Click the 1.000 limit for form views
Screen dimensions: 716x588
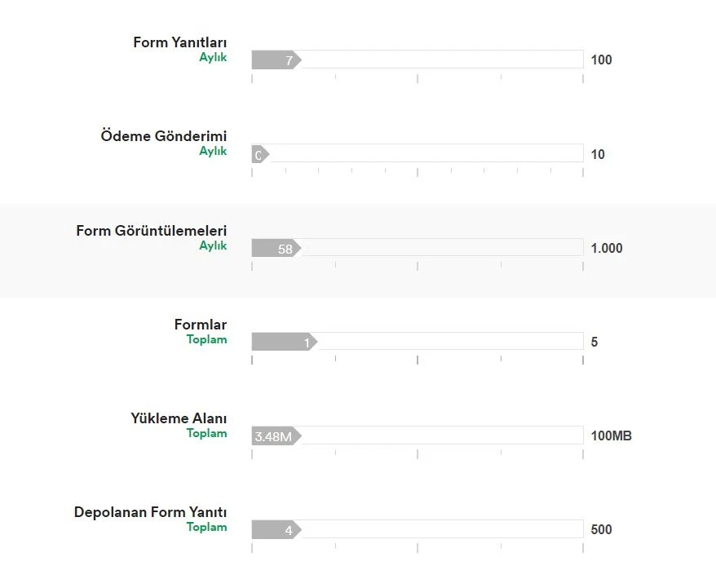(x=606, y=247)
